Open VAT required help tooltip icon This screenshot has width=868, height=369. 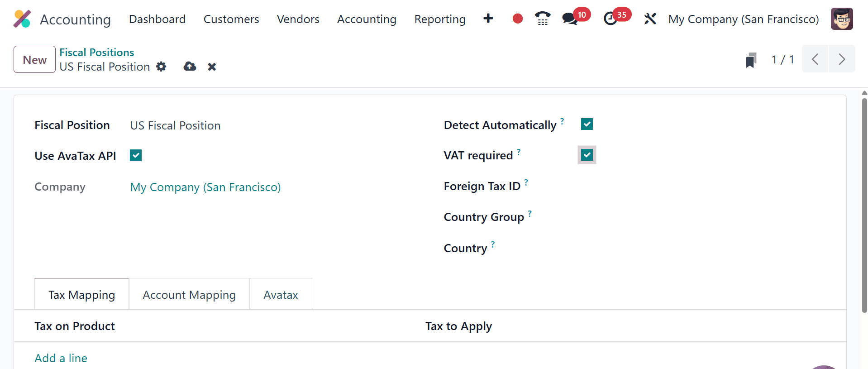519,152
